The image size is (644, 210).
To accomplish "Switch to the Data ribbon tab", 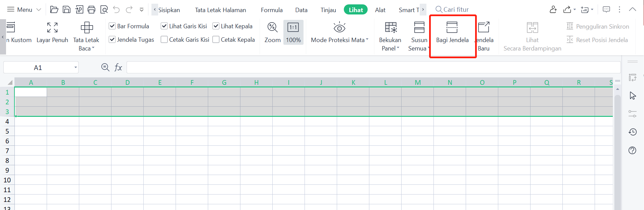I will click(301, 10).
